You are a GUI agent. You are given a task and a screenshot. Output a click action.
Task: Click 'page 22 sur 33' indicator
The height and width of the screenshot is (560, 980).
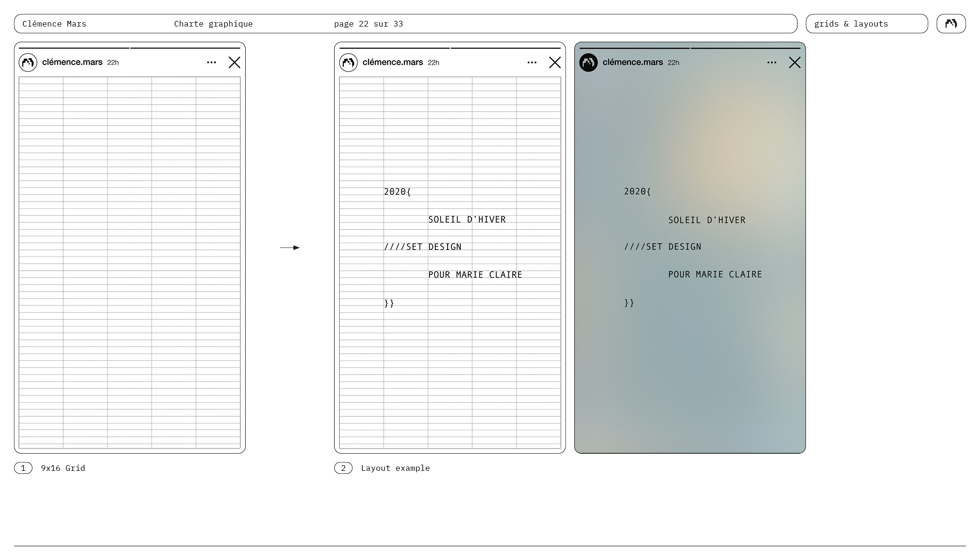coord(368,24)
